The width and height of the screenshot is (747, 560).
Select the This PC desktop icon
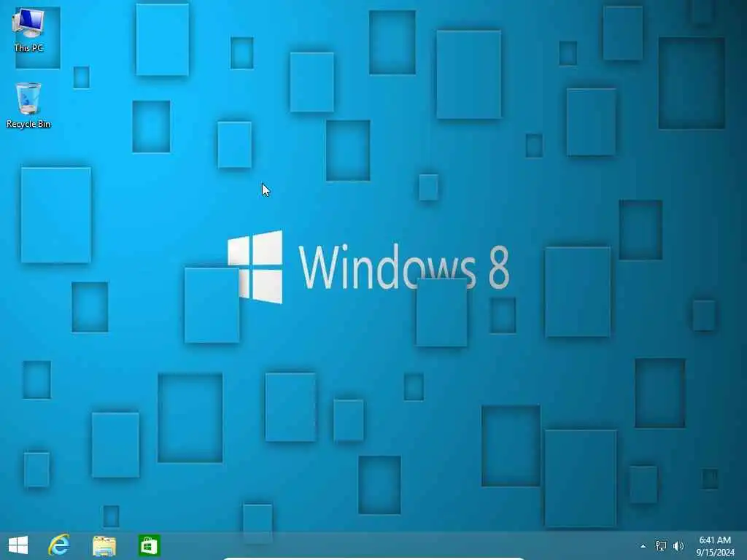(28, 29)
